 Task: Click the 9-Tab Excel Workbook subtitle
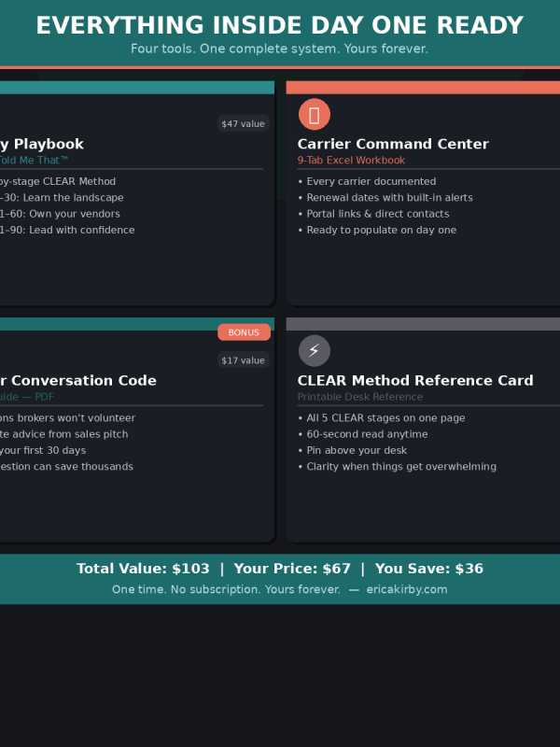[x=351, y=161]
